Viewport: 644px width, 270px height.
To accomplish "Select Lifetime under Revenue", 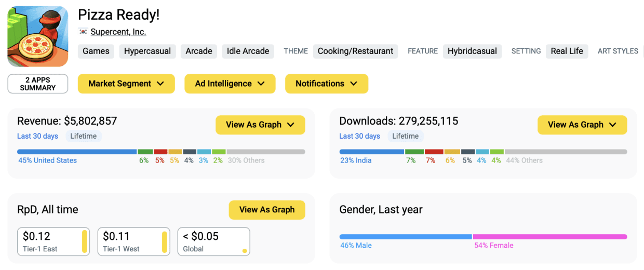I will coord(83,136).
